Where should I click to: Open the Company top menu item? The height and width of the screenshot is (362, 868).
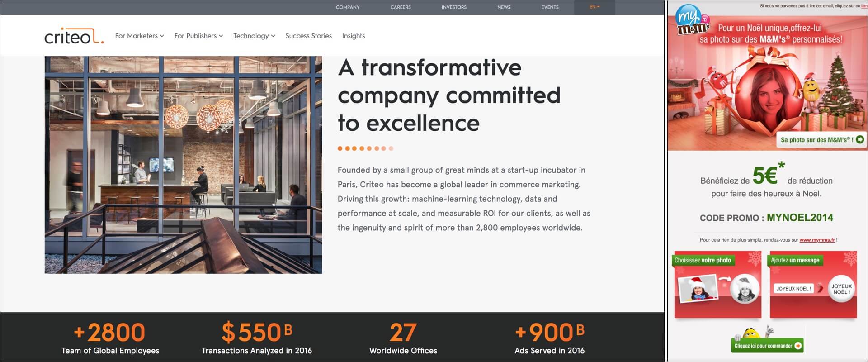pyautogui.click(x=348, y=7)
